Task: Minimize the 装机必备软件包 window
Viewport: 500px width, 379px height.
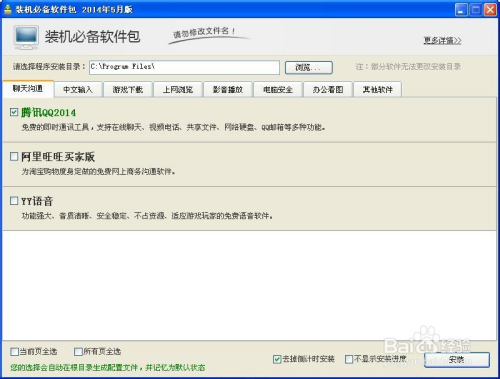Action: coord(461,10)
